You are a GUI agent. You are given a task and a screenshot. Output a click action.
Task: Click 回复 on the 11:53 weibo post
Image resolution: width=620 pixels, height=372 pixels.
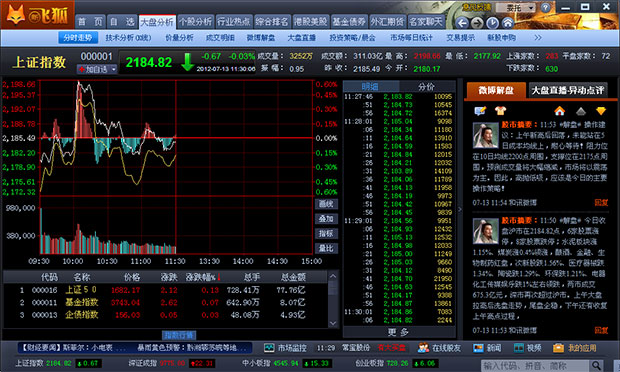coord(601,330)
